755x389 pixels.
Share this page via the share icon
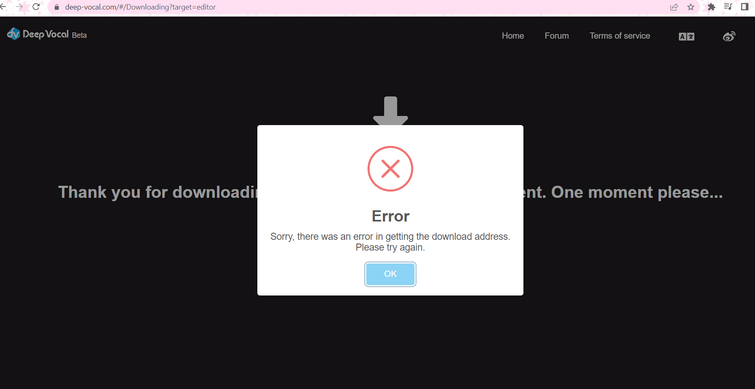[674, 7]
